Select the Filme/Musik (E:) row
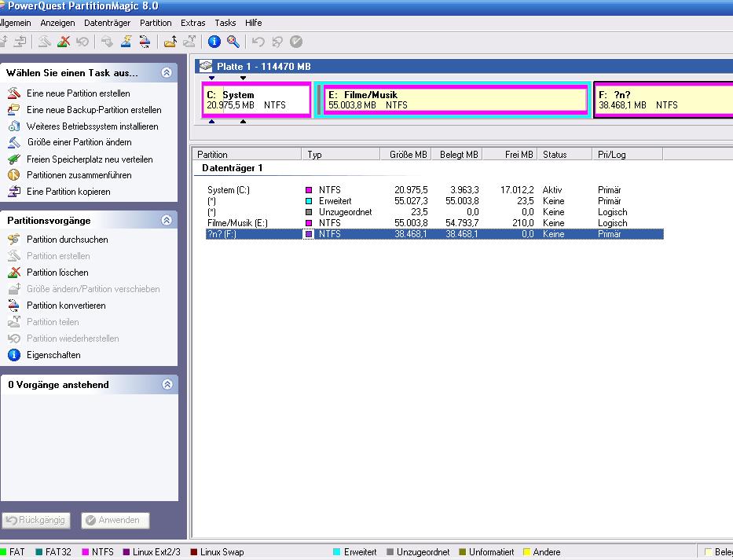The image size is (733, 560). coord(434,223)
